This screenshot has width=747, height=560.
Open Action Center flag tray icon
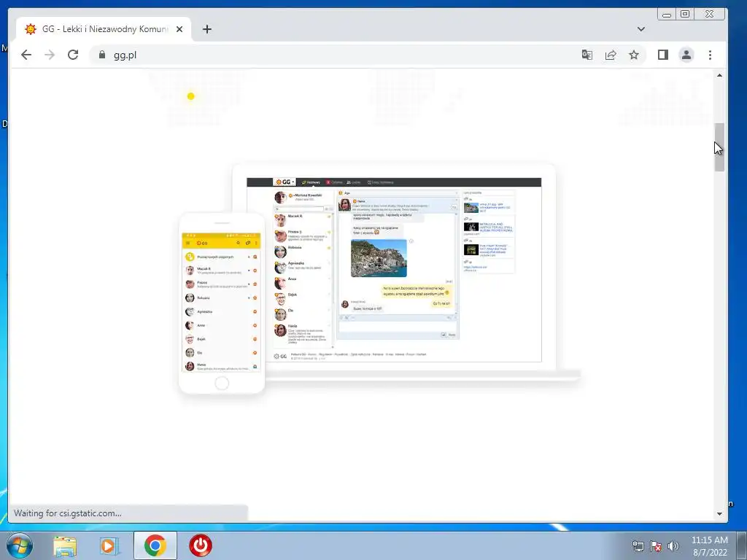(656, 546)
